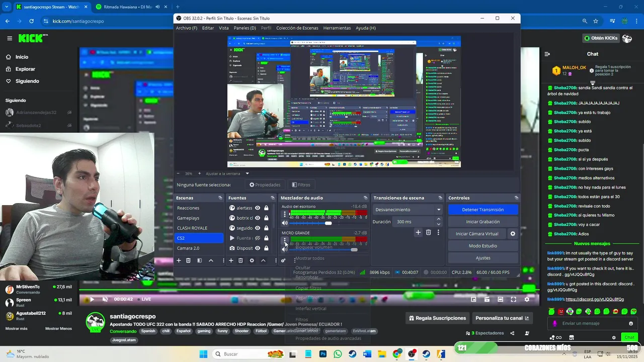Viewport: 644px width, 362px height.
Task: Undock the Escenas panel
Action: (x=220, y=198)
